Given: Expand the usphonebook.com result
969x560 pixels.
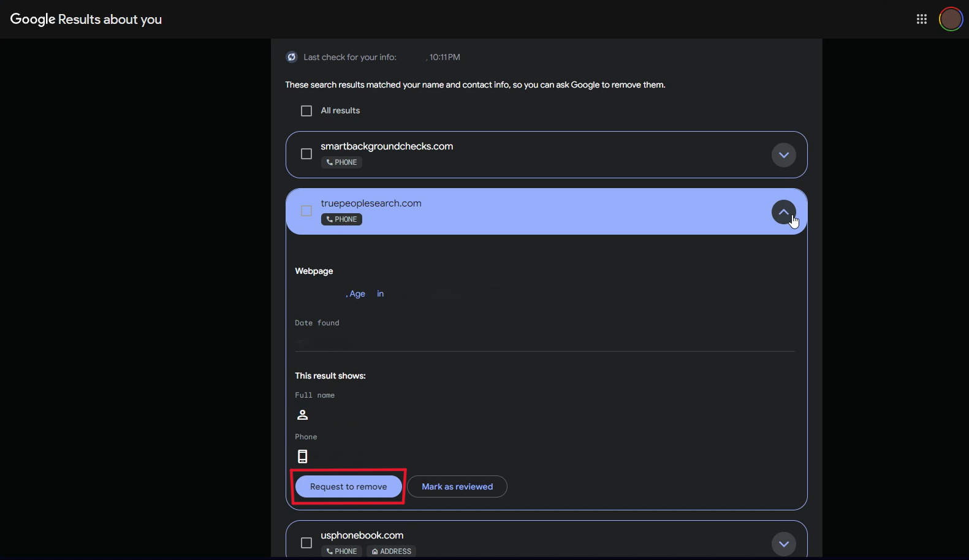Looking at the screenshot, I should coord(783,544).
